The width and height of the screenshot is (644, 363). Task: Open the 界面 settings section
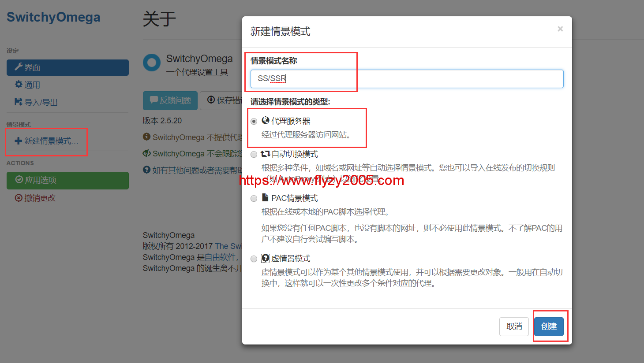(x=67, y=67)
